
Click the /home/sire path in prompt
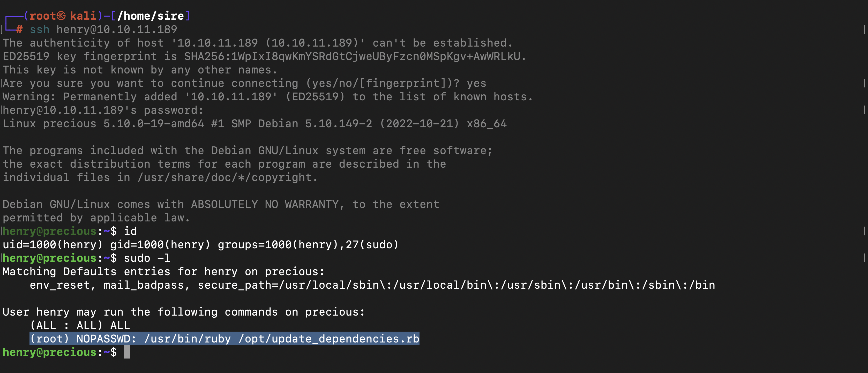151,16
